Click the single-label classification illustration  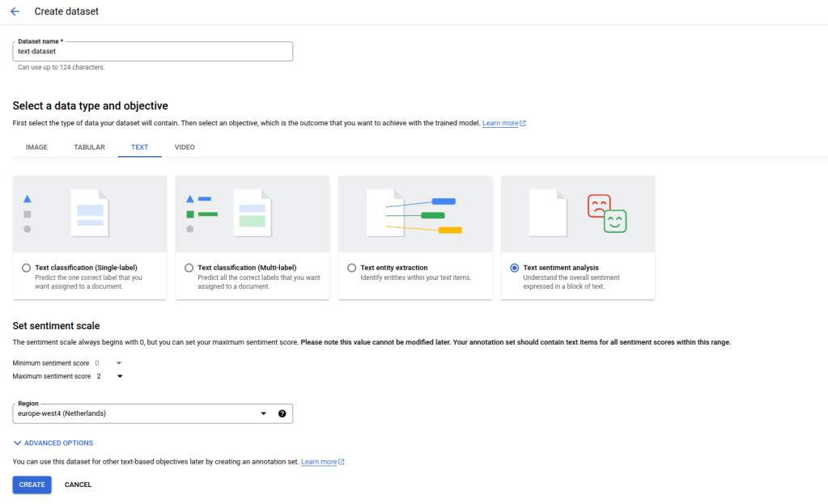90,214
